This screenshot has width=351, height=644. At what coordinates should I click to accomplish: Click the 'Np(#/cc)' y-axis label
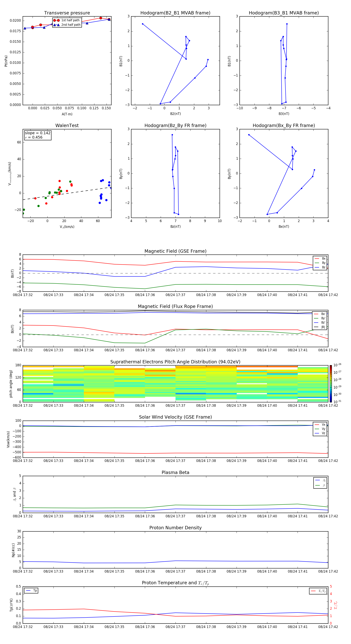click(x=13, y=550)
